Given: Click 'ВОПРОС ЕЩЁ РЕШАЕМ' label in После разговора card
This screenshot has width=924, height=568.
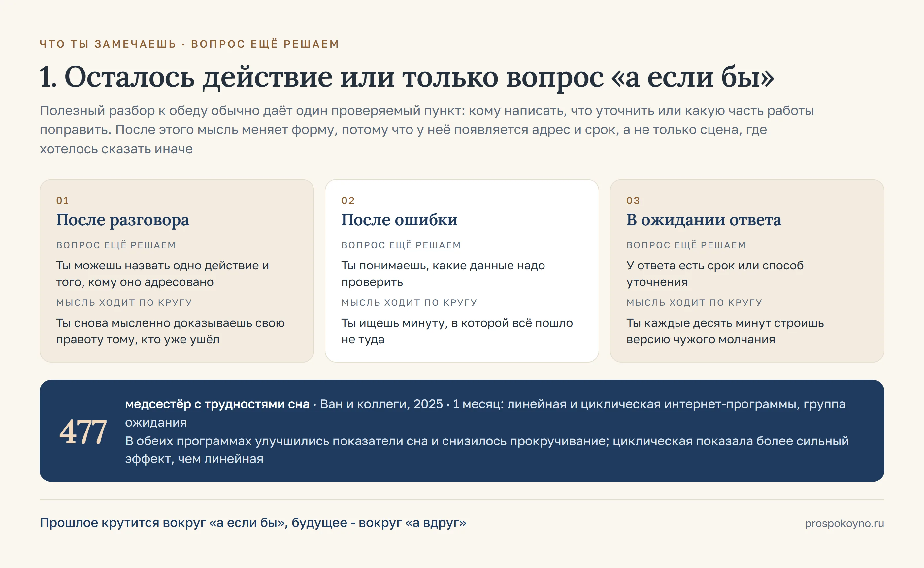Looking at the screenshot, I should (116, 245).
